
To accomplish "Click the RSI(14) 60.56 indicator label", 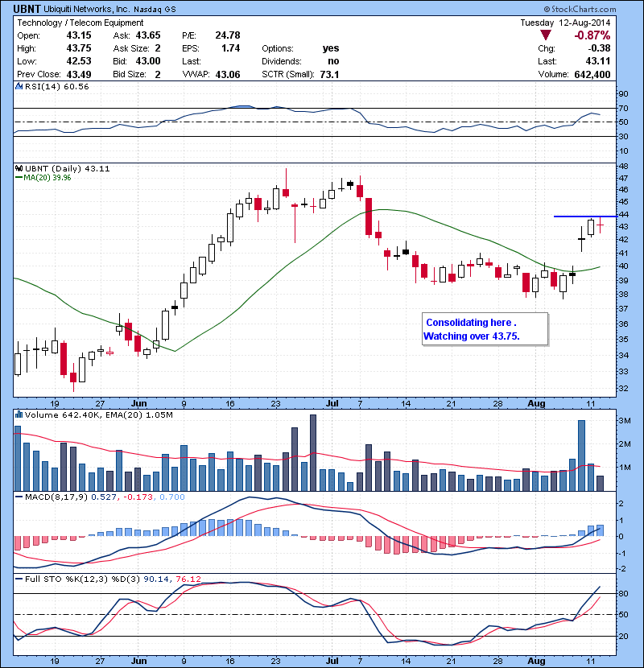I will (x=57, y=86).
